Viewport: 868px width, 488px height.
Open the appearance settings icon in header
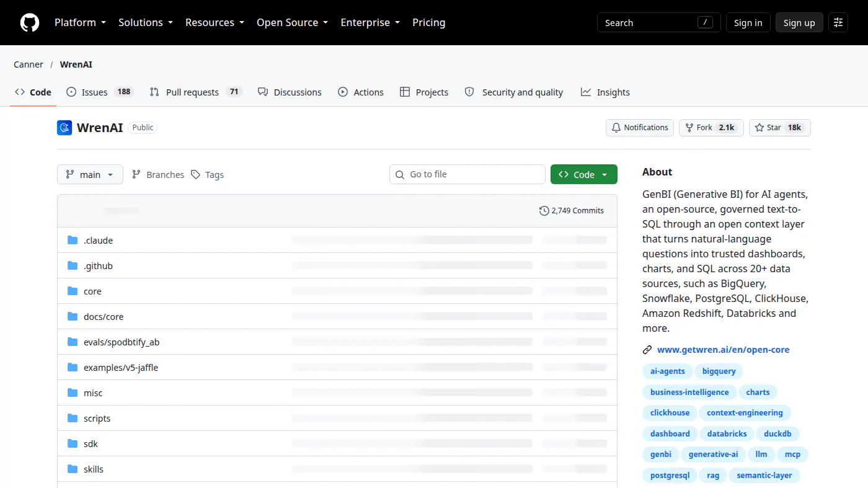pyautogui.click(x=838, y=22)
